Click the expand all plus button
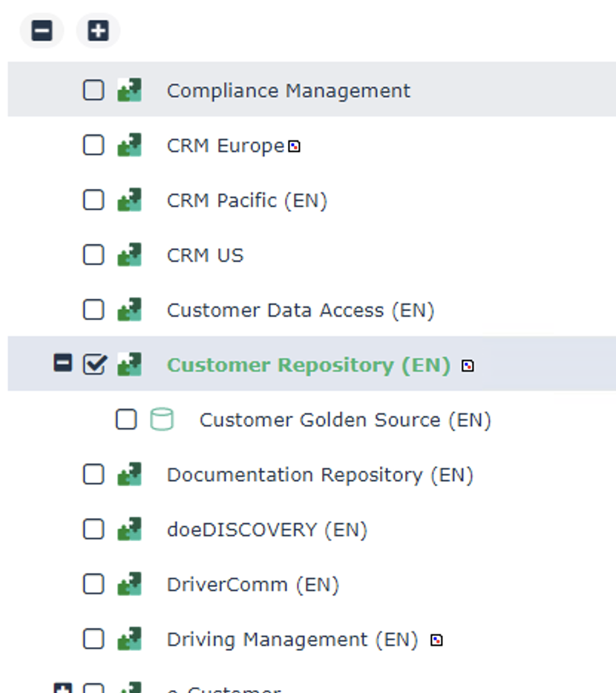Image resolution: width=616 pixels, height=693 pixels. [x=98, y=31]
